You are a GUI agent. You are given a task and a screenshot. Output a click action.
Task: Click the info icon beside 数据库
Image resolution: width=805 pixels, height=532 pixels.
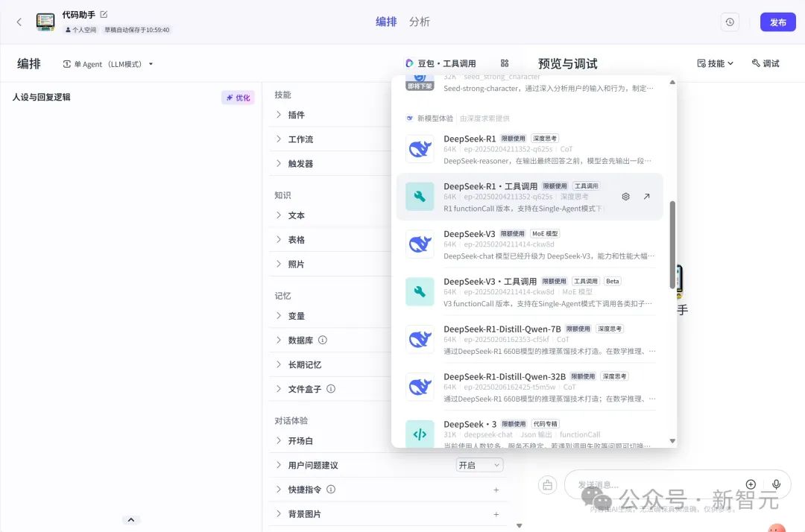[x=323, y=340]
